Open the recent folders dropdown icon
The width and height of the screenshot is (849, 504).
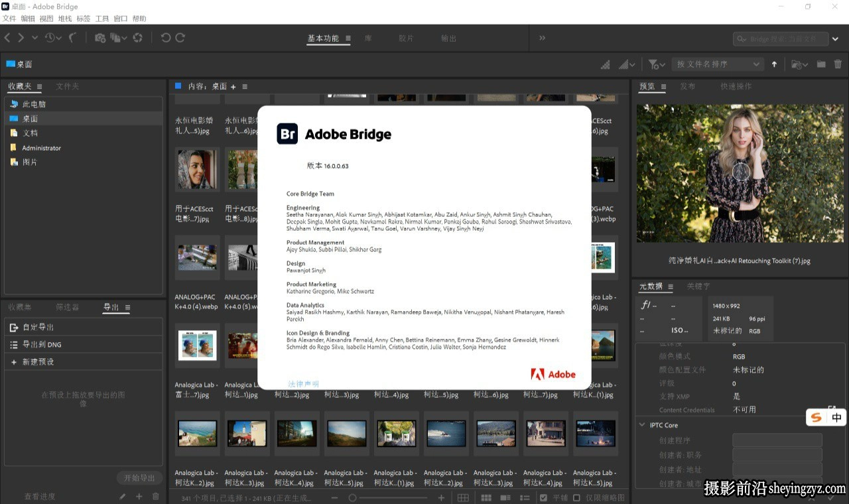click(799, 64)
